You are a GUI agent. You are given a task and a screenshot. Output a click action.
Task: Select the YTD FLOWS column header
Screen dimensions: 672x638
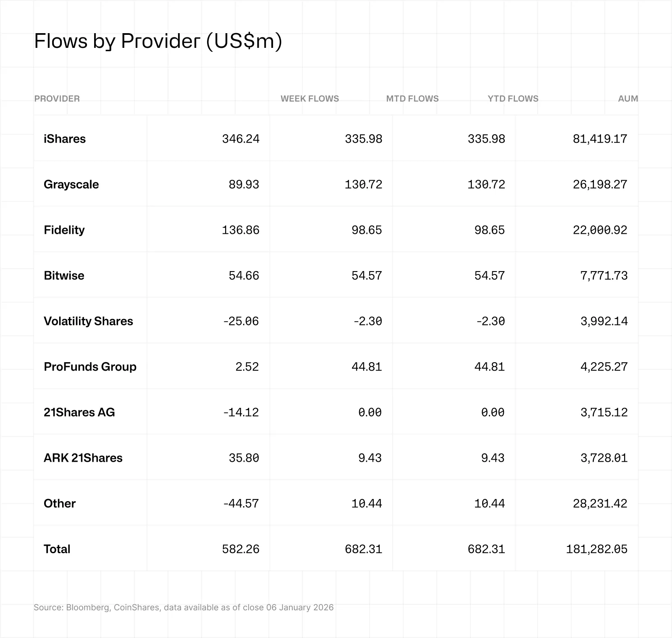coord(513,99)
